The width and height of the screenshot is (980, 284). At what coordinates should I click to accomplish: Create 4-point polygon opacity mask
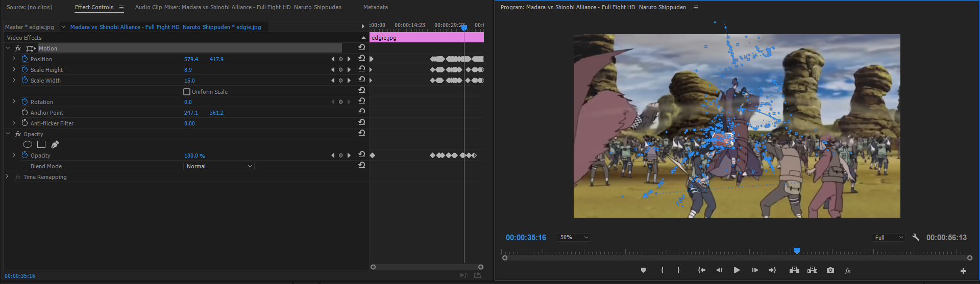41,145
